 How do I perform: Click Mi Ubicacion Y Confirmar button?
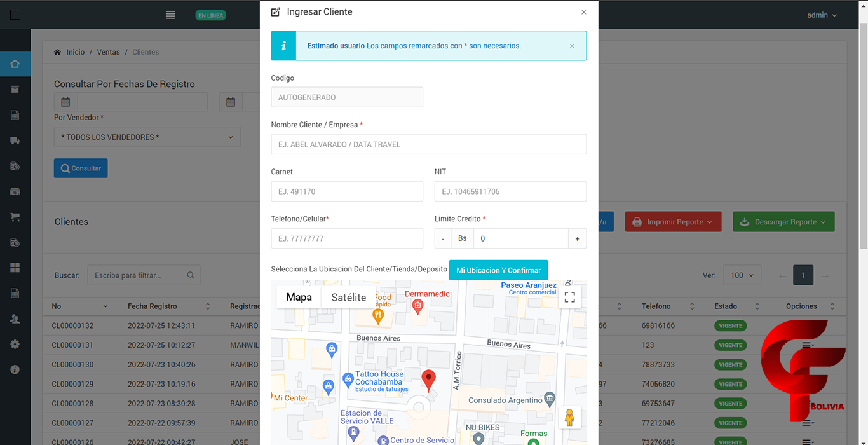coord(498,270)
